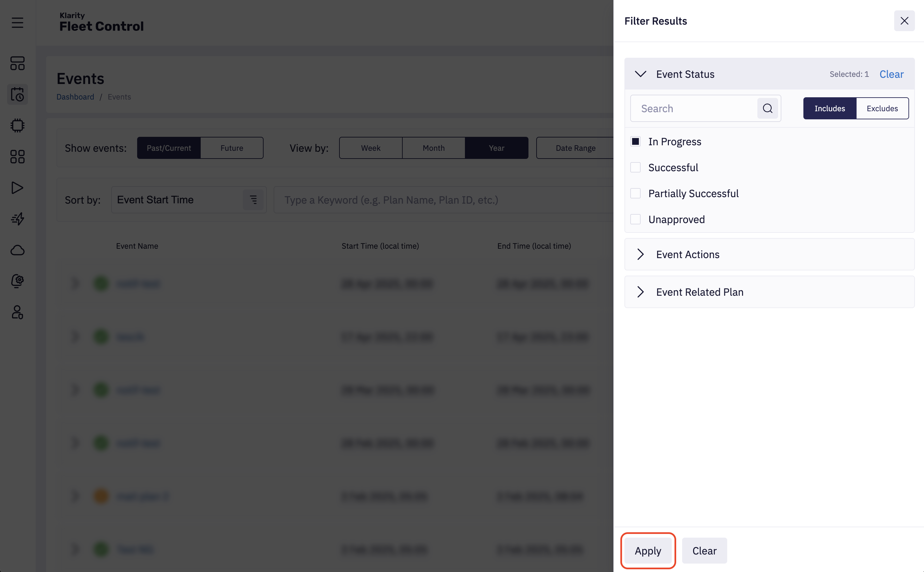The image size is (924, 572).
Task: Collapse the Event Status section
Action: pyautogui.click(x=640, y=74)
